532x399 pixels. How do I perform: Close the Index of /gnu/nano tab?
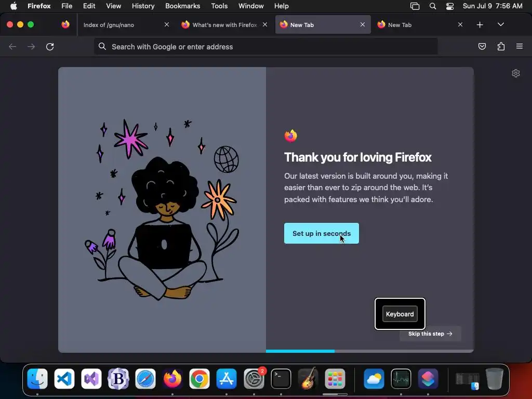click(x=167, y=24)
